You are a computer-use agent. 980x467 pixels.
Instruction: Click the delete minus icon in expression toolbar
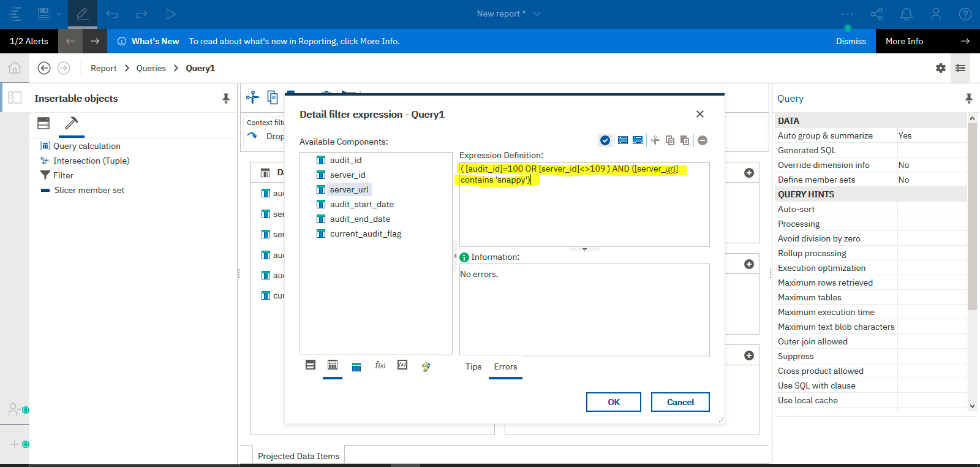[703, 140]
